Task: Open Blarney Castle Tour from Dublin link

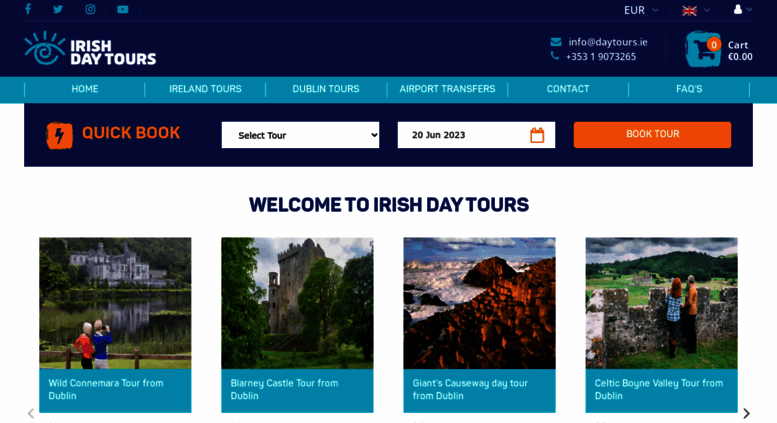Action: click(x=284, y=389)
